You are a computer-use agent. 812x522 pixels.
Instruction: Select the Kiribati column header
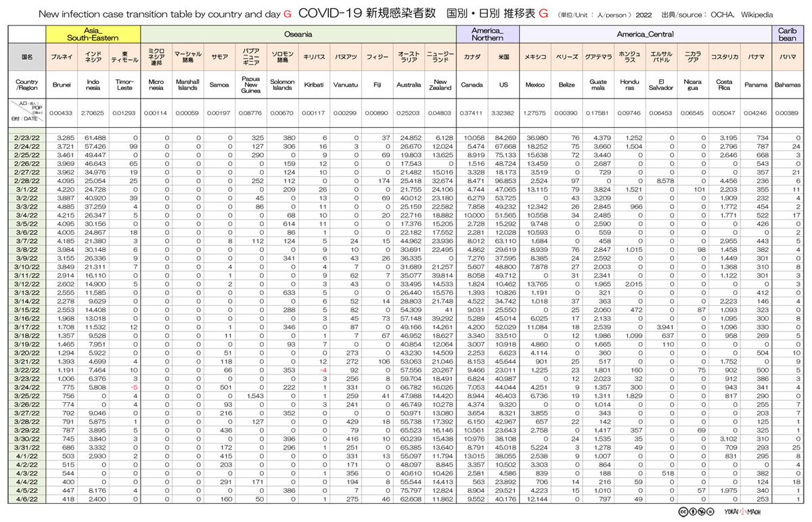(314, 85)
